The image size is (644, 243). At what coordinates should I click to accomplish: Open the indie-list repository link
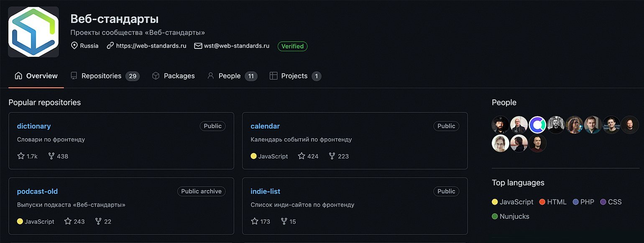(266, 191)
